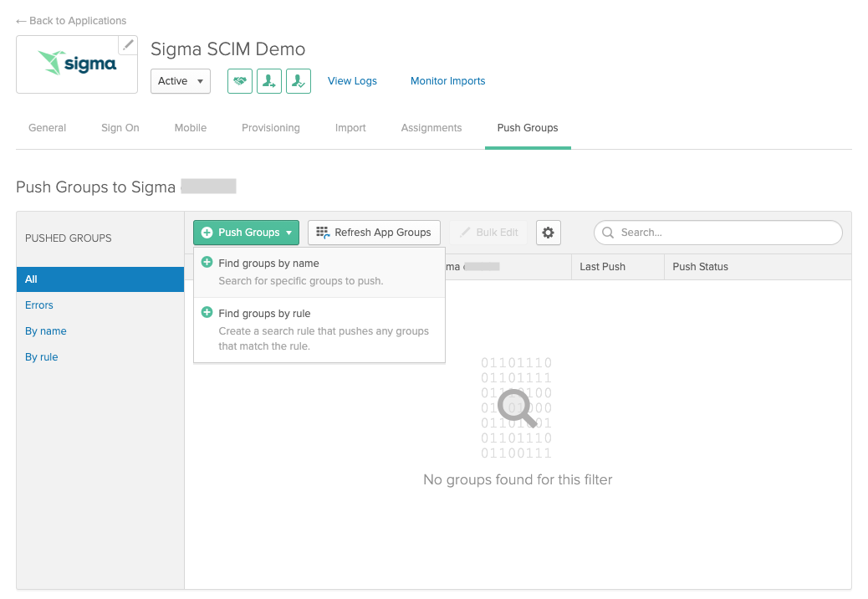Select the Push Groups tab
868x599 pixels.
coord(528,128)
